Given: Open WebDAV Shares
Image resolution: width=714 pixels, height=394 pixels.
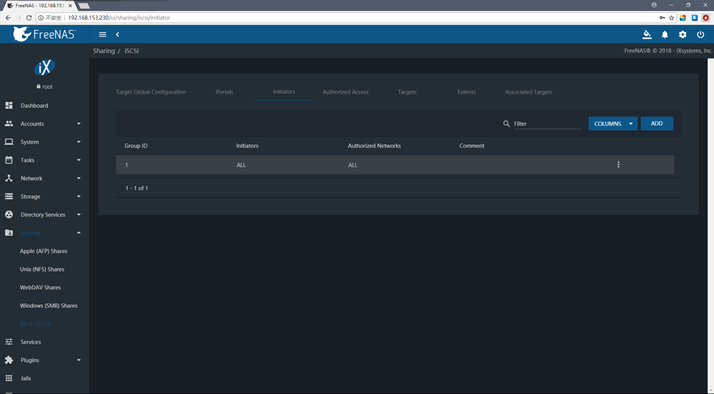Looking at the screenshot, I should [40, 287].
